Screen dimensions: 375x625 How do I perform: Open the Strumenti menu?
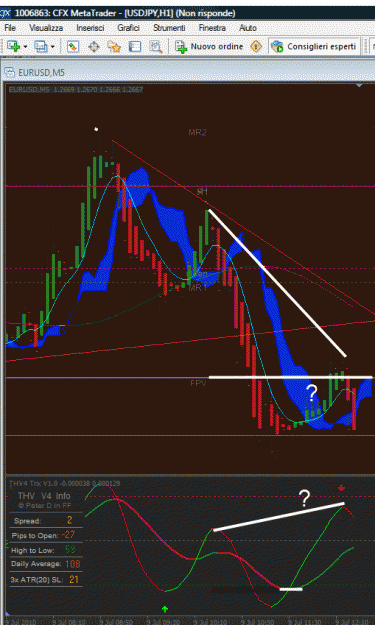click(x=169, y=28)
